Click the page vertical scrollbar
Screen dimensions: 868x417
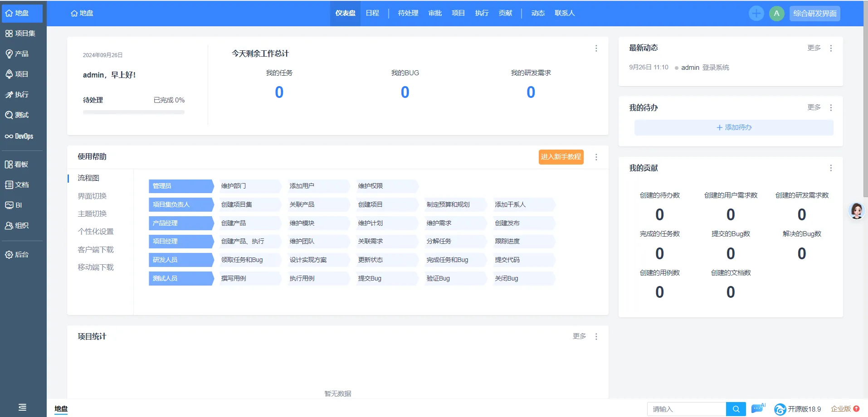(x=865, y=100)
